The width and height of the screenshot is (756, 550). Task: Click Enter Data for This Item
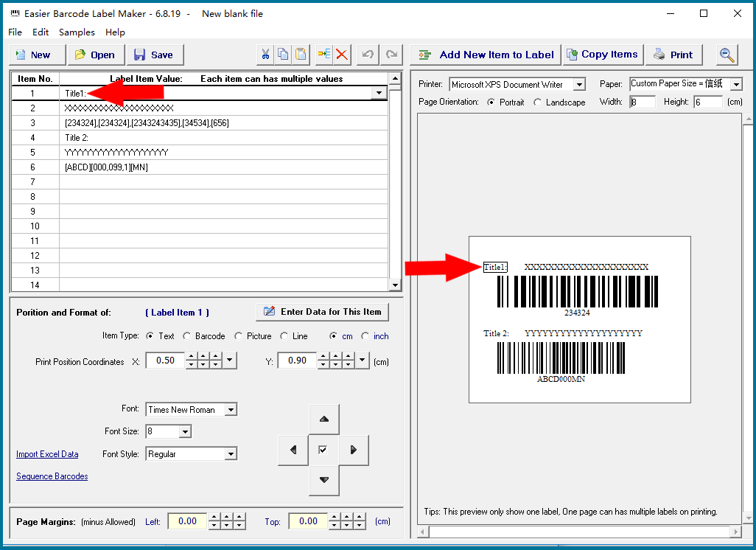pyautogui.click(x=323, y=312)
